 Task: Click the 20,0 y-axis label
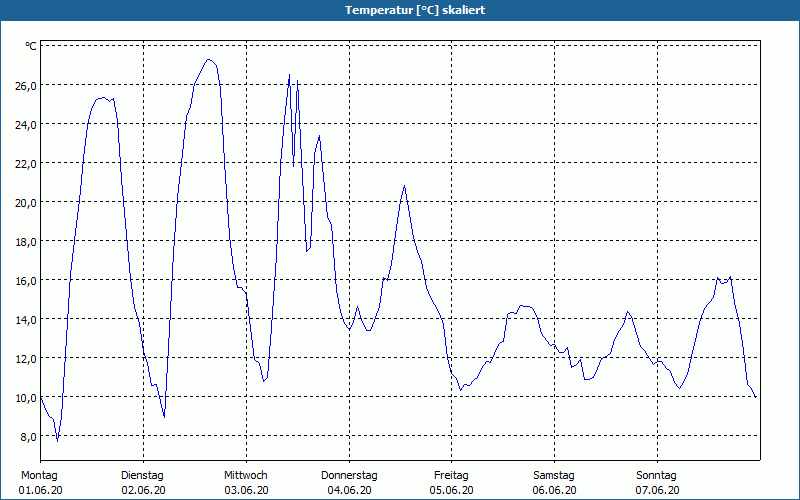tap(26, 203)
